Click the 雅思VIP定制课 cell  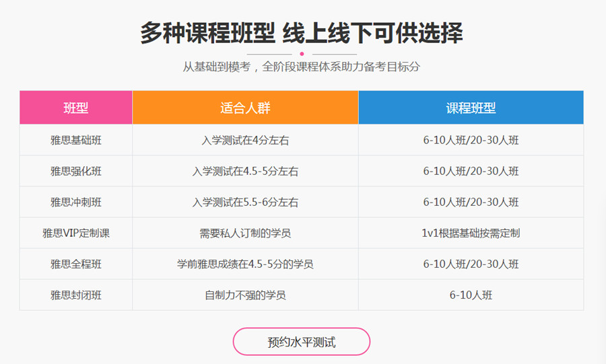[x=75, y=233]
